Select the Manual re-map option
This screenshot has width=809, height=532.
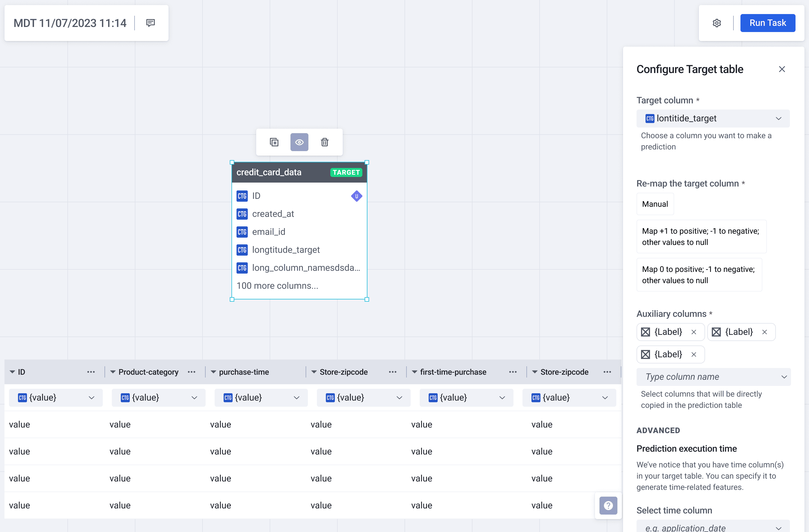coord(655,204)
